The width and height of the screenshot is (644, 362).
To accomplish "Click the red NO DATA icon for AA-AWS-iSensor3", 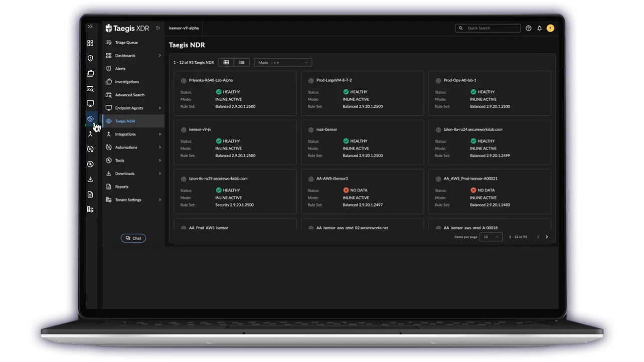I will click(x=346, y=190).
